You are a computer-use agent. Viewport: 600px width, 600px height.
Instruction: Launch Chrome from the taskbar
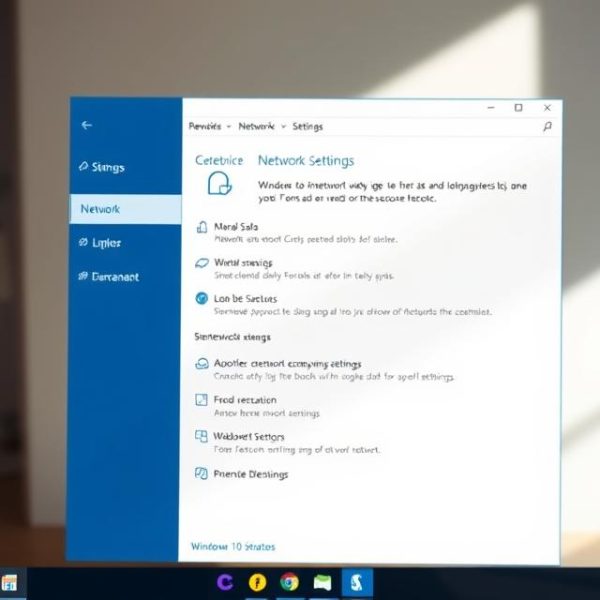point(289,582)
